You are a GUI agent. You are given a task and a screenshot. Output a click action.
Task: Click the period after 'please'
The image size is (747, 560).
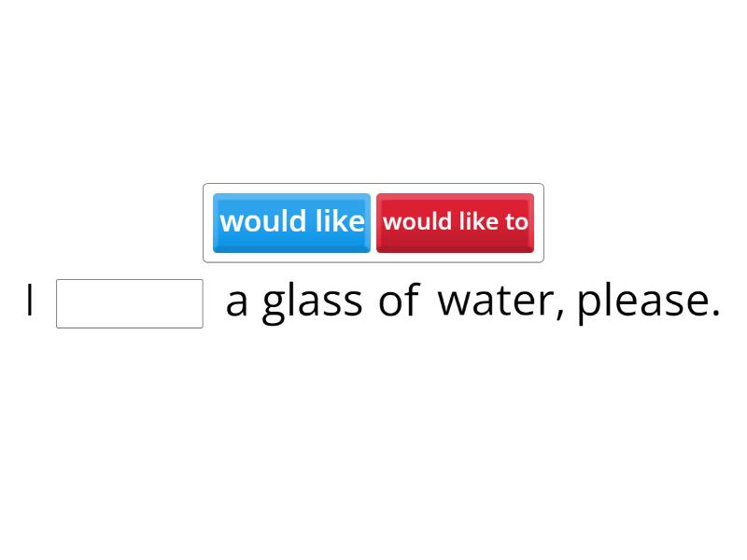coord(717,313)
